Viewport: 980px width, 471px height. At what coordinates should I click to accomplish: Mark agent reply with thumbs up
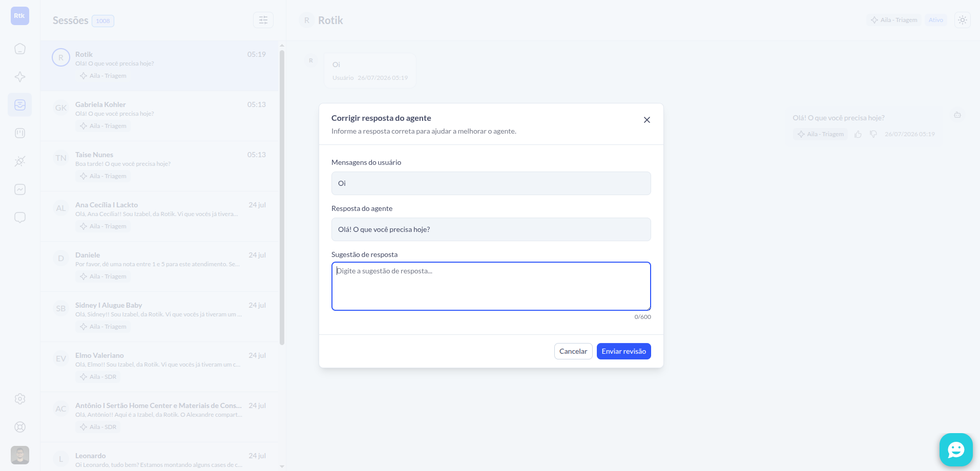[x=858, y=134]
